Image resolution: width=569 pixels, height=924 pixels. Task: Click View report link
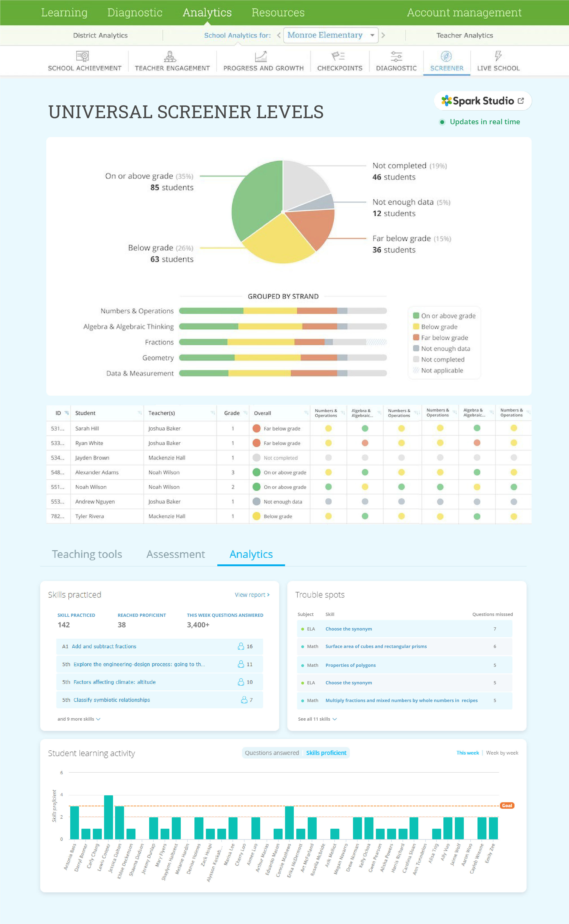[x=252, y=594]
